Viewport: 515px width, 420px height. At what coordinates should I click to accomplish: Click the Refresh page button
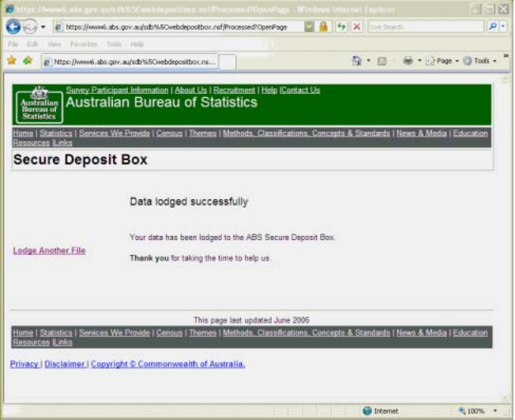point(341,27)
